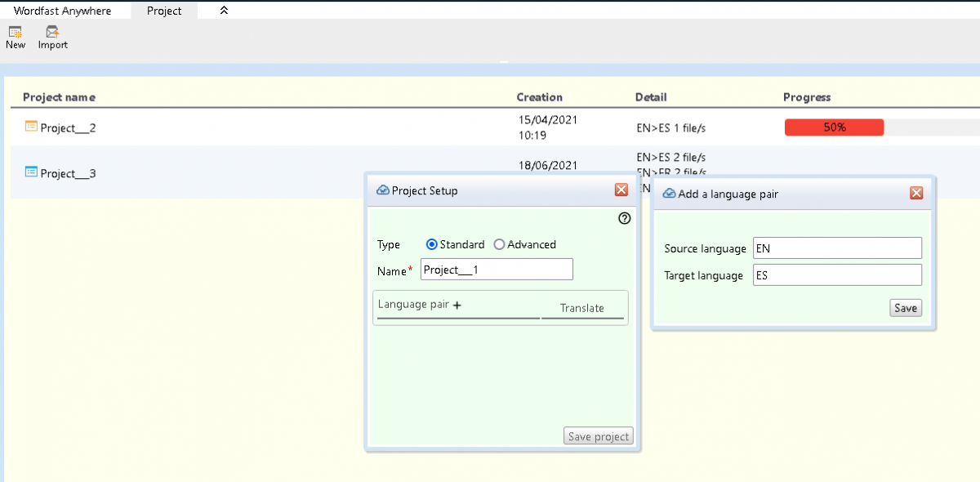Click the Project__3 list icon

point(31,172)
